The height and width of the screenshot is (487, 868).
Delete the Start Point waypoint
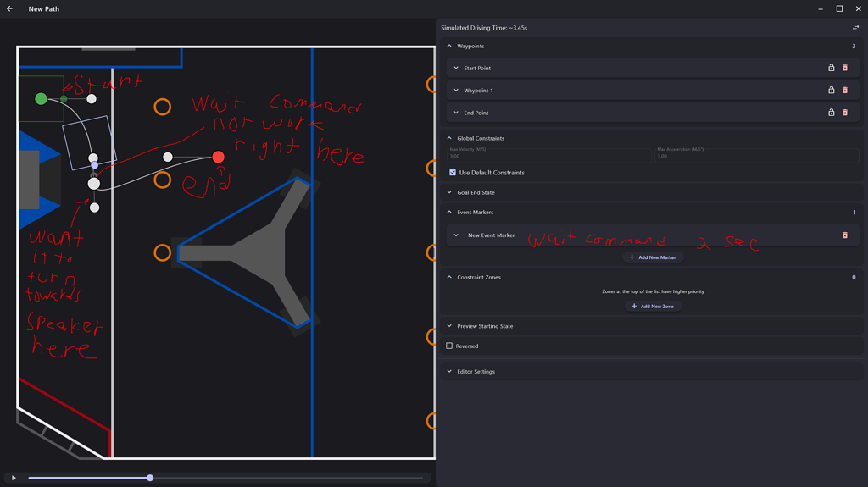click(844, 68)
